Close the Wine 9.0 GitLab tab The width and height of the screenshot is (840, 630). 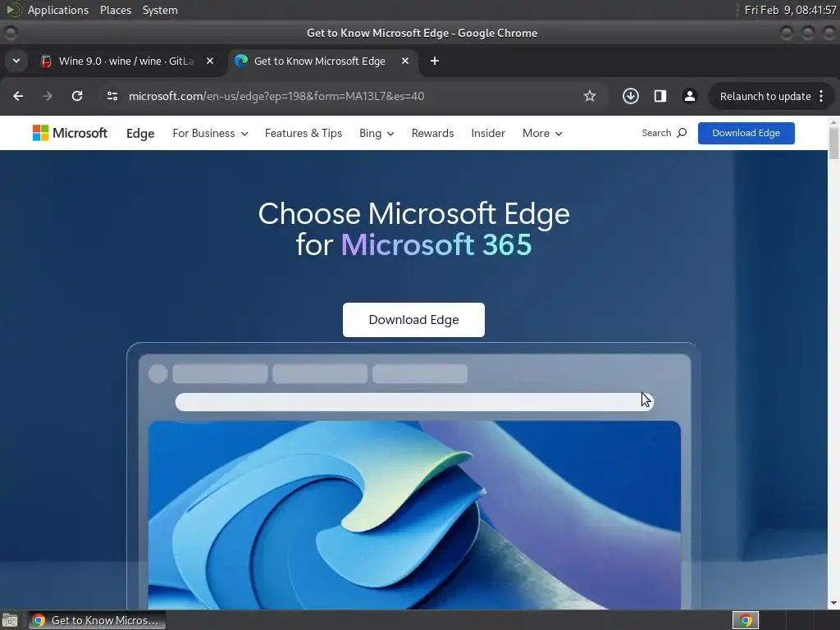pos(210,61)
